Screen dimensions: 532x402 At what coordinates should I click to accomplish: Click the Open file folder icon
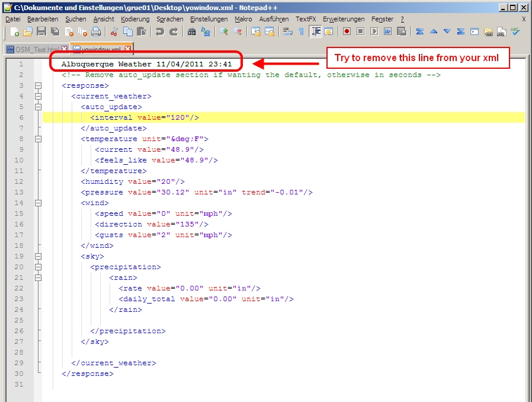(x=27, y=31)
